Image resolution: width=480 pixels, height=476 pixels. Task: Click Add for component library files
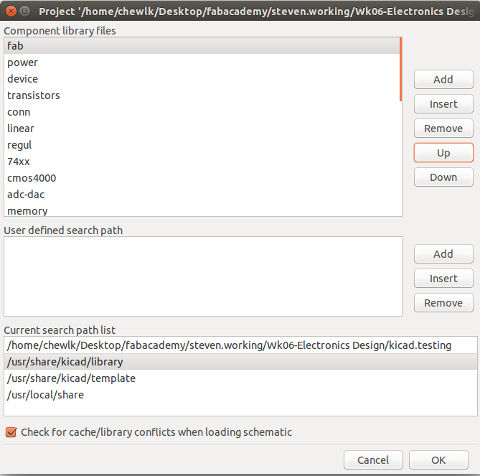(x=443, y=79)
